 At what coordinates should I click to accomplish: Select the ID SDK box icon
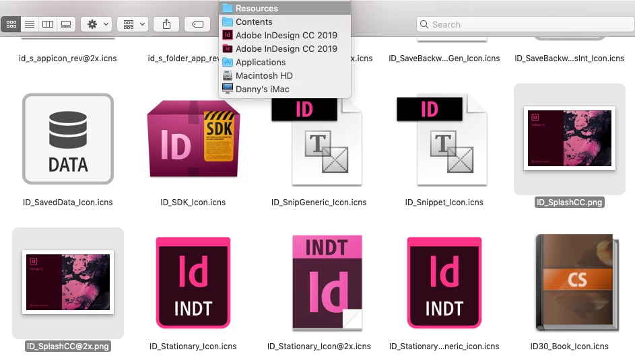coord(193,139)
